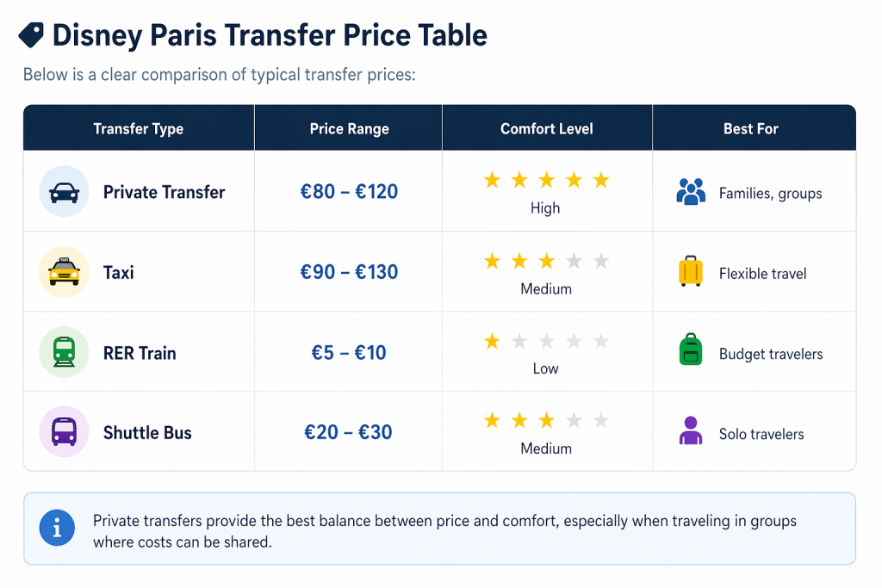Click the green RER Train icon
The height and width of the screenshot is (588, 882).
point(65,352)
